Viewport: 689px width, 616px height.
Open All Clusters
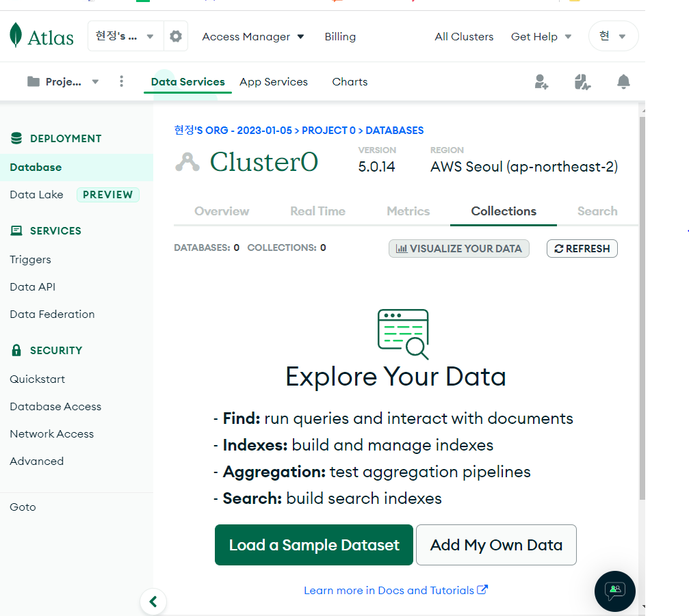point(464,37)
